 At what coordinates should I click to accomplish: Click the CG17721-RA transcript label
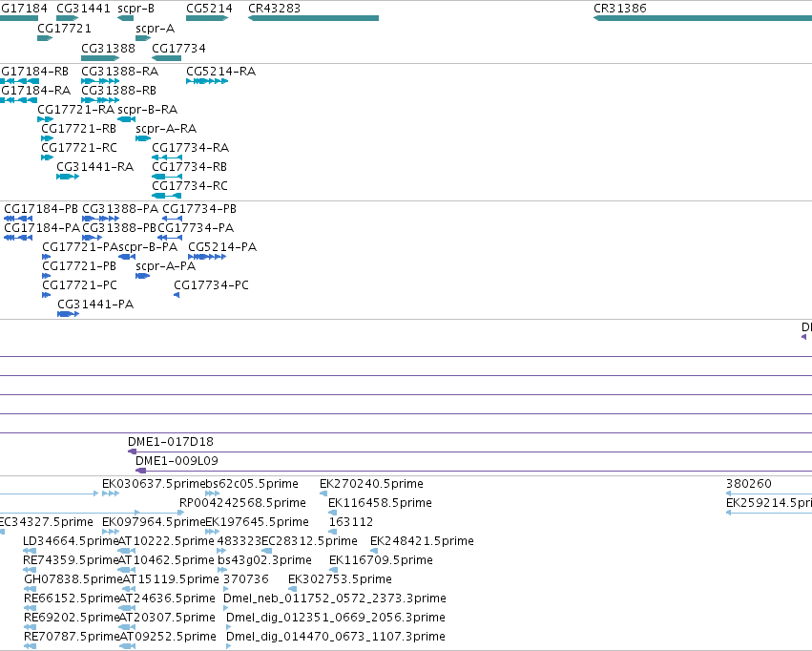coord(75,109)
